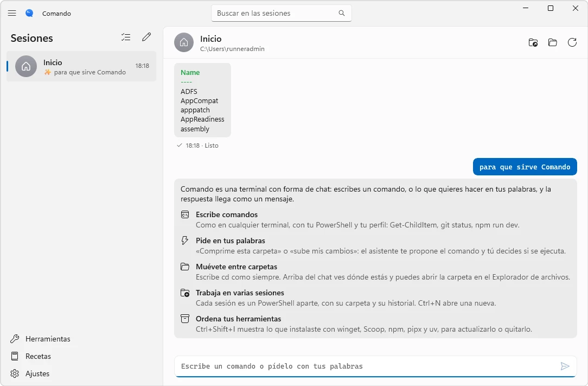This screenshot has width=588, height=386.
Task: Click 'assembly' in the output list
Action: (195, 129)
